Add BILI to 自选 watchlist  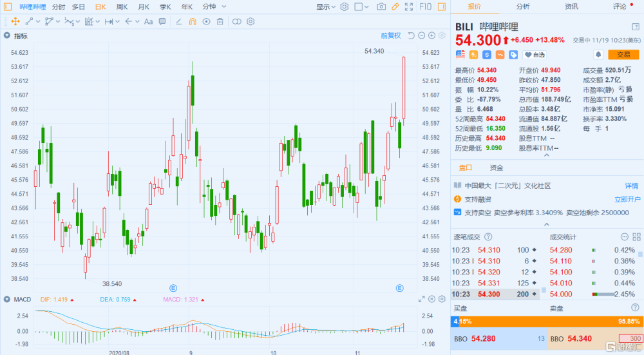pos(535,55)
